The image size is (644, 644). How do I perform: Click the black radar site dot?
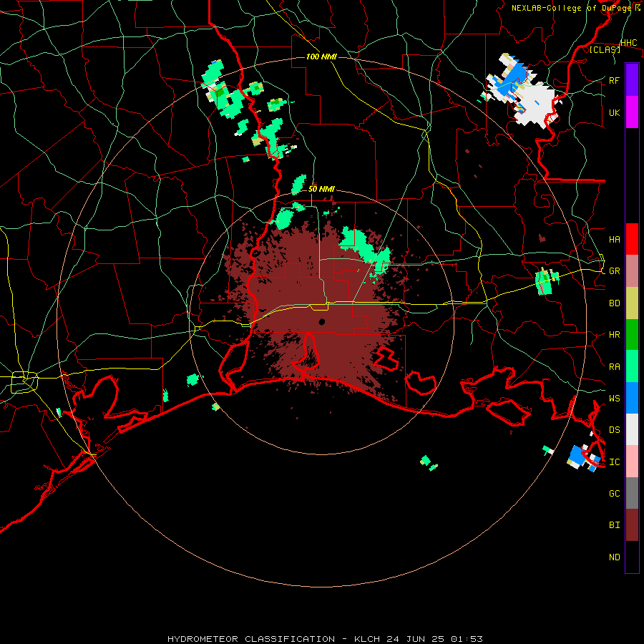click(x=322, y=322)
